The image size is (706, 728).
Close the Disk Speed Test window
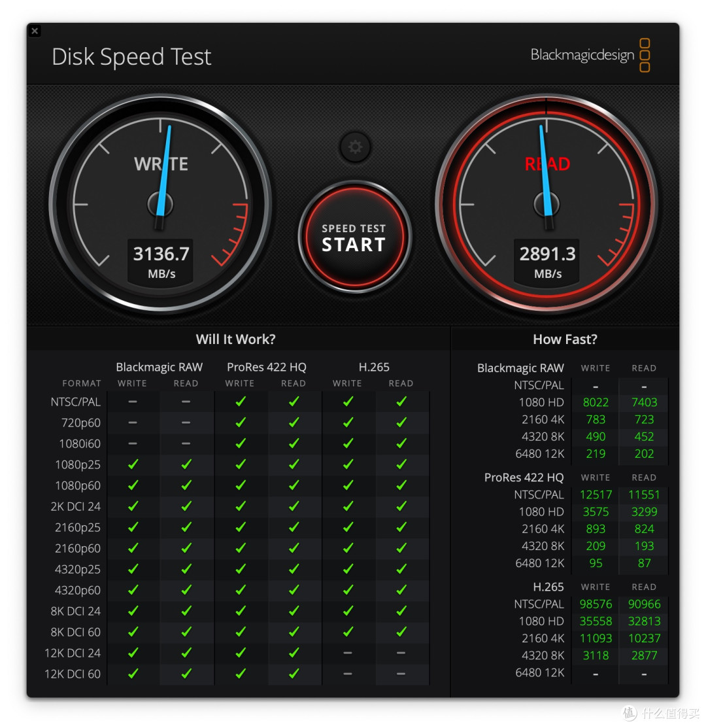[35, 31]
